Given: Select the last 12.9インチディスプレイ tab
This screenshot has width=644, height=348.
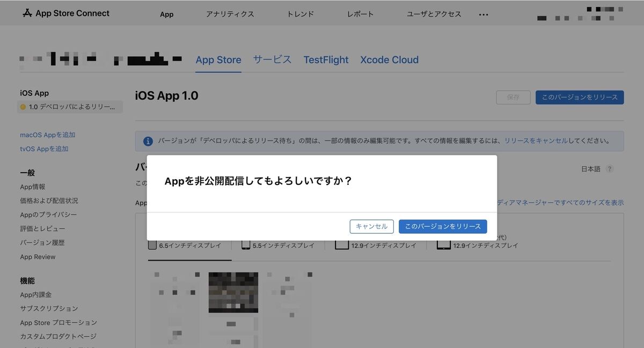Looking at the screenshot, I should [478, 245].
